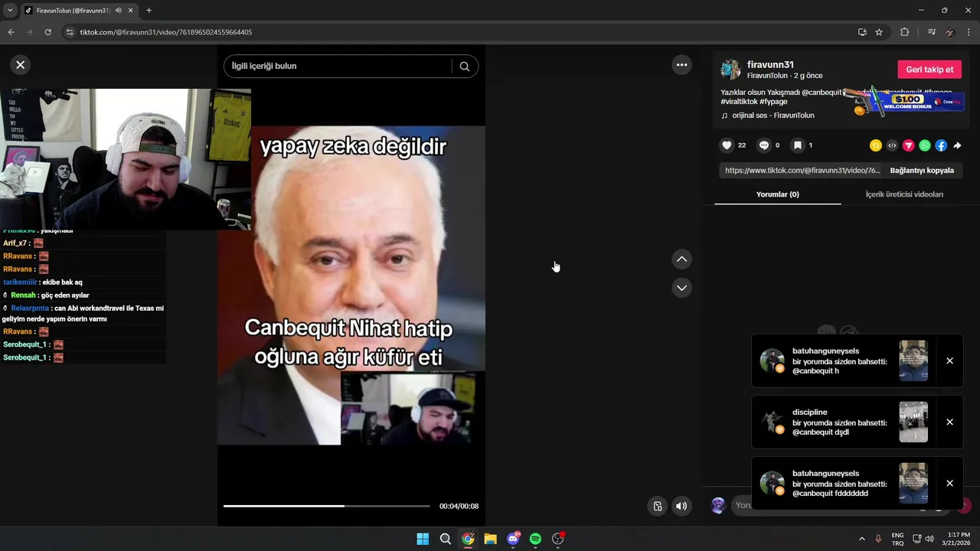
Task: Like the video with heart icon
Action: point(727,145)
